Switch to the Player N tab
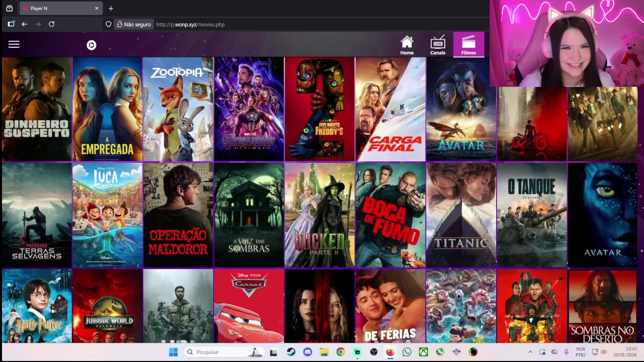 click(x=60, y=9)
